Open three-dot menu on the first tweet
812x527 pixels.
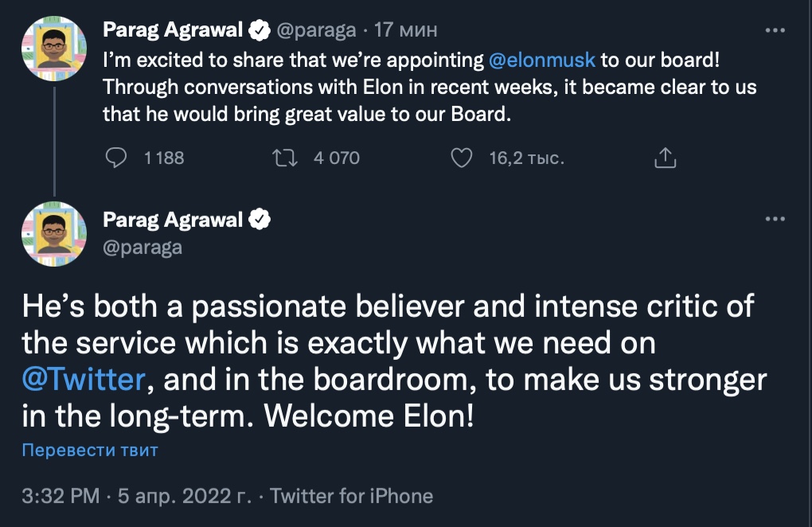(775, 30)
